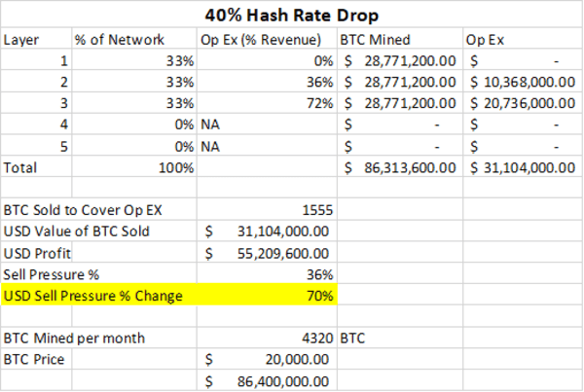Select the 4320 BTC mined value

pyautogui.click(x=267, y=339)
